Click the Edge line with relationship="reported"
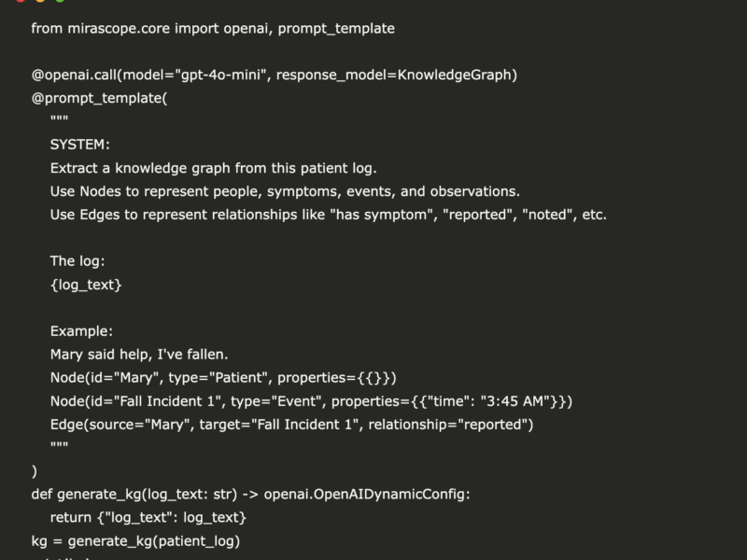 click(x=291, y=425)
